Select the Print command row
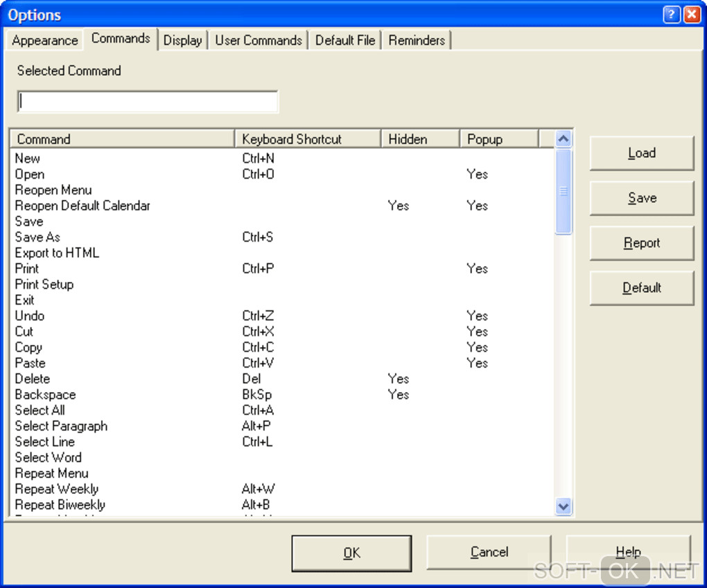Viewport: 707px width, 588px height. coord(282,269)
